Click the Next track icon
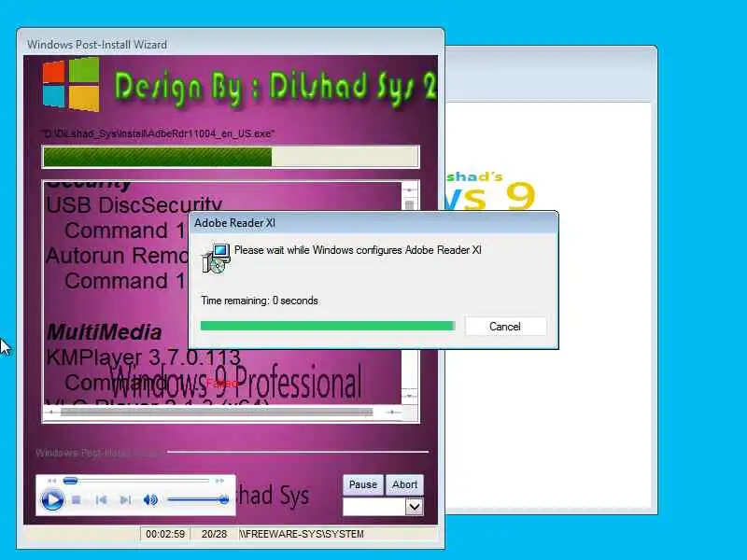The image size is (747, 560). click(125, 500)
